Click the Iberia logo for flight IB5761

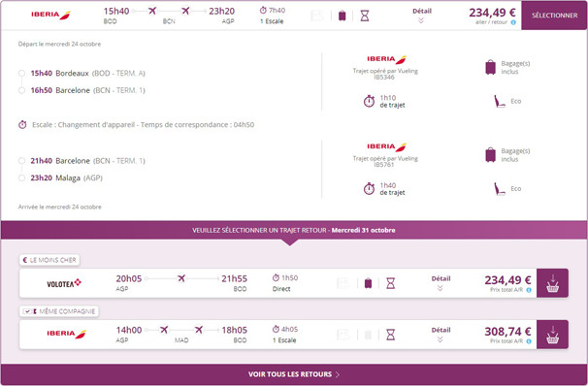386,146
